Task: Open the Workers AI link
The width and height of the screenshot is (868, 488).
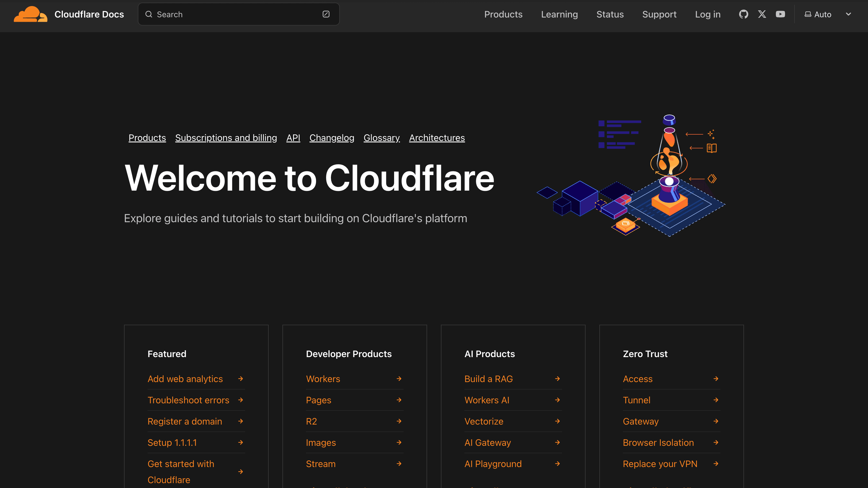Action: (x=487, y=400)
